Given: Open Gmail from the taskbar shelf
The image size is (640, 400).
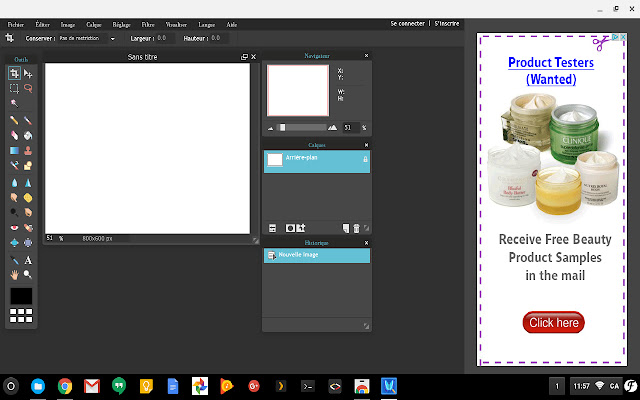Looking at the screenshot, I should [92, 386].
